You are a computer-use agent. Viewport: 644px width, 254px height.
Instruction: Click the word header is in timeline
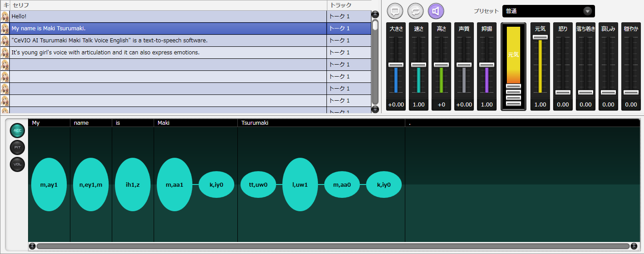pyautogui.click(x=133, y=123)
